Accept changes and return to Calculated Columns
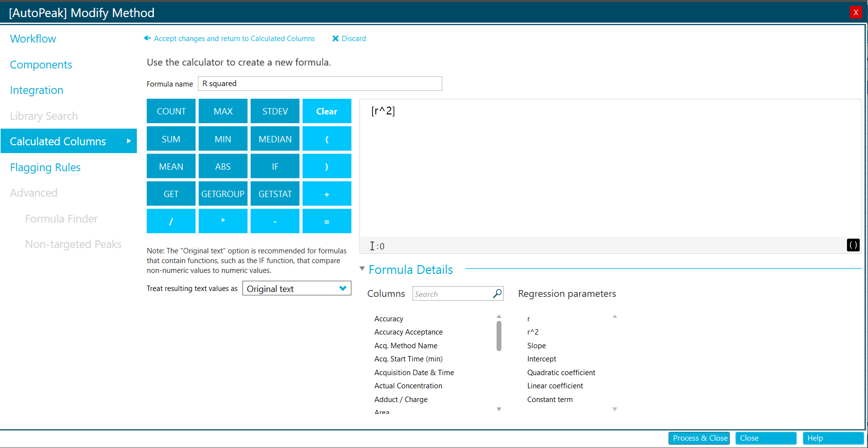Viewport: 868px width, 448px height. [234, 39]
